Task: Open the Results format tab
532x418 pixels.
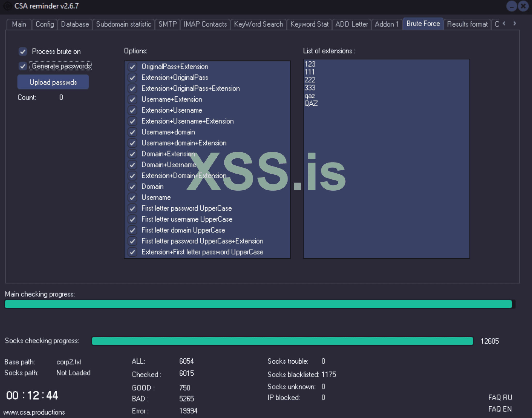Action: [x=467, y=24]
